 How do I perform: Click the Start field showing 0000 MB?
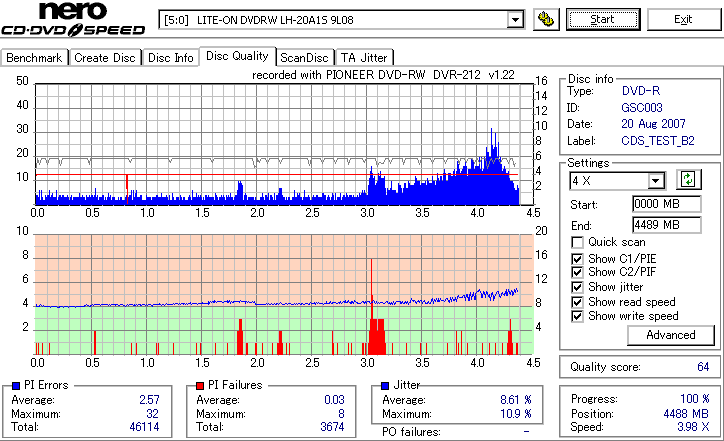pos(666,204)
